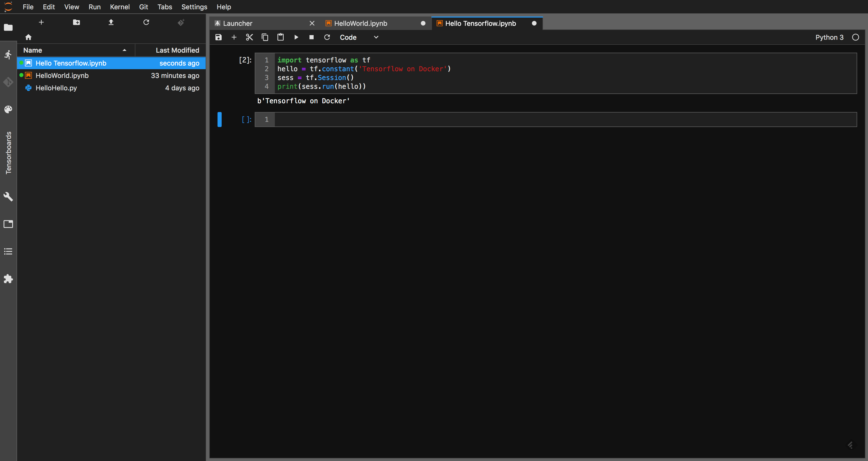868x461 pixels.
Task: Click the '33 minutes ago' modified time
Action: [x=175, y=75]
